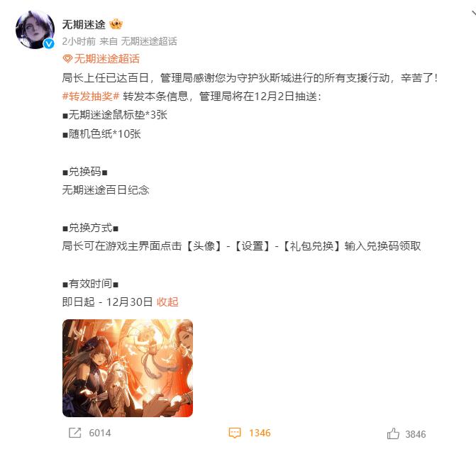Open the 无期迷途 profile avatar
The width and height of the screenshot is (476, 454).
(x=35, y=29)
